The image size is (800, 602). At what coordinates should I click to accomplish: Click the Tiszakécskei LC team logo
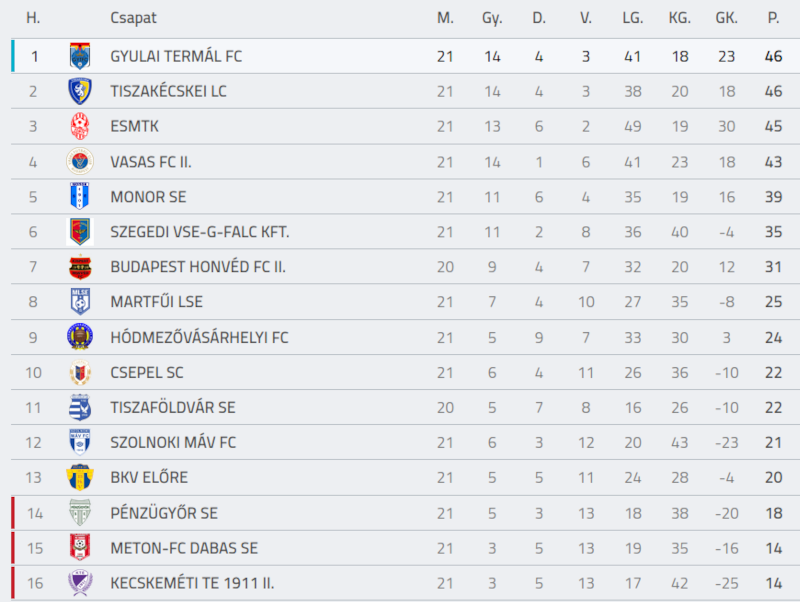[80, 91]
